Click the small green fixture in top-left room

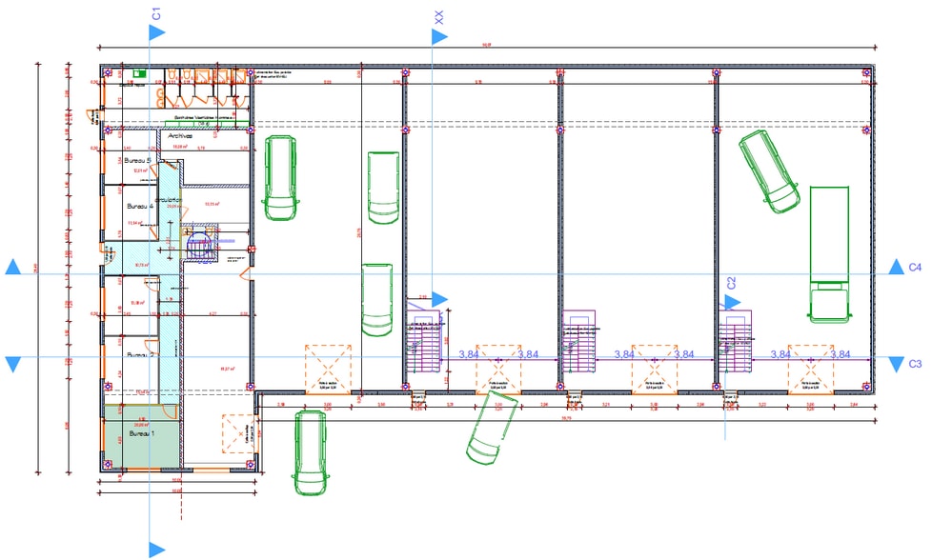tap(141, 71)
